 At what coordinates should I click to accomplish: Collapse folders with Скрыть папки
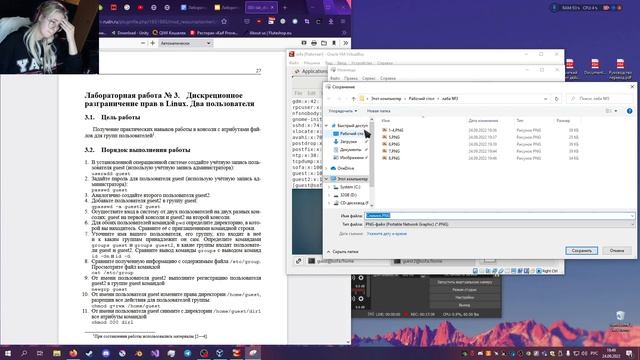pyautogui.click(x=343, y=252)
